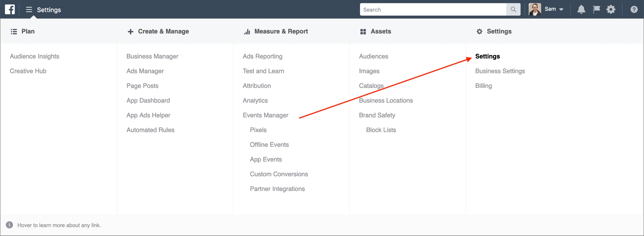Select the Settings column header

(x=499, y=31)
